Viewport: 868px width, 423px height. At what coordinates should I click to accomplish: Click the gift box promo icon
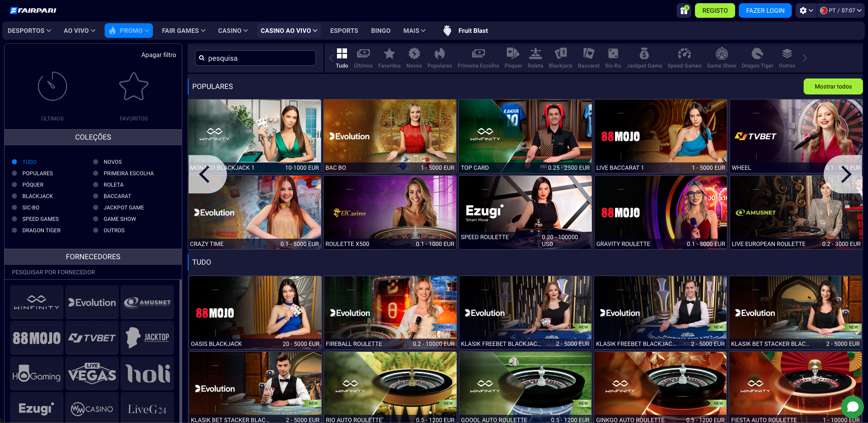pos(684,10)
